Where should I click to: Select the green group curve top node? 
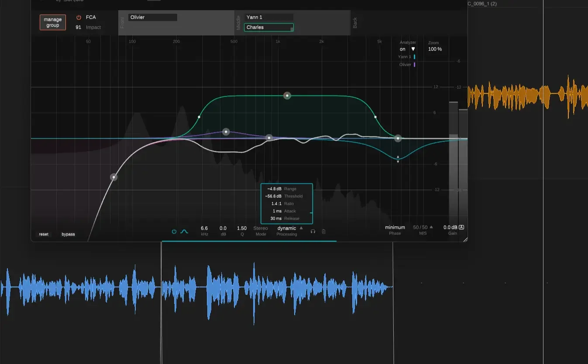[x=287, y=95]
